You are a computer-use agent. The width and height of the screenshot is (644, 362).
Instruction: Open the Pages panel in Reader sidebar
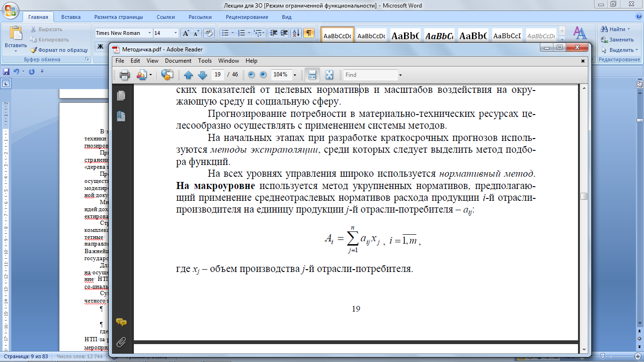click(x=121, y=95)
